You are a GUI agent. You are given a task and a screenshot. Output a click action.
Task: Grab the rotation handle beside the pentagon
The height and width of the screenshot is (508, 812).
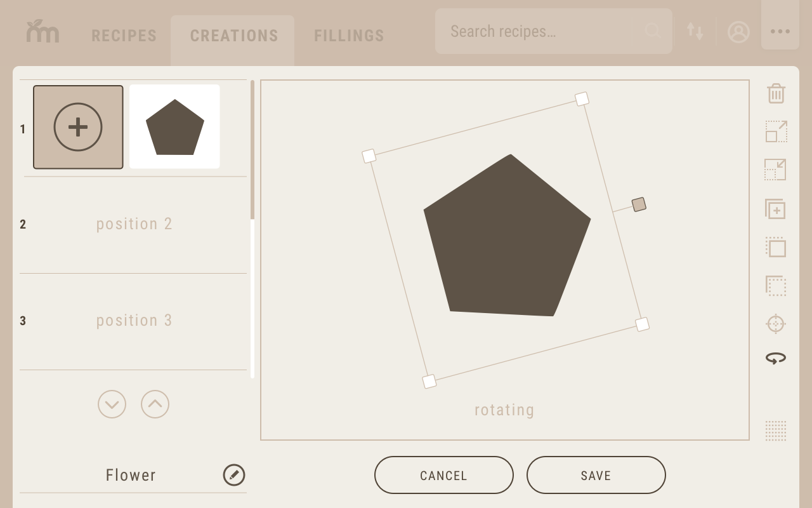639,204
